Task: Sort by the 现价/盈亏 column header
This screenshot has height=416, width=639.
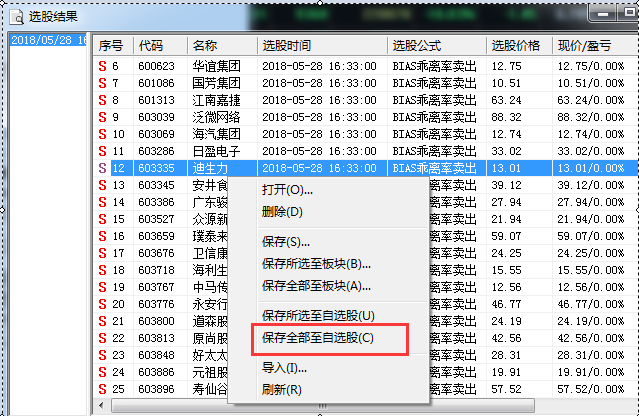Action: [584, 46]
